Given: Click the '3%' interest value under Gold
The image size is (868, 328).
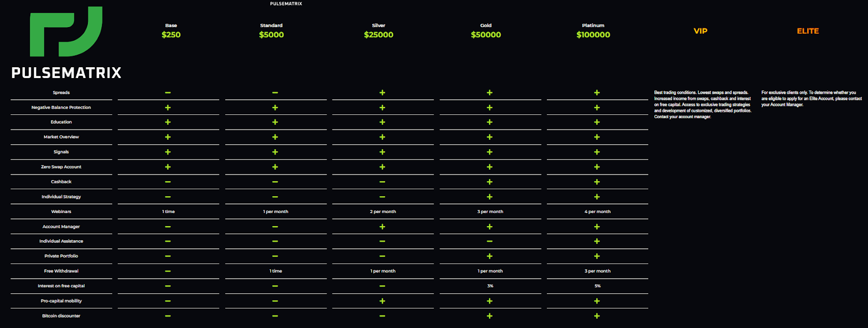Looking at the screenshot, I should click(490, 286).
